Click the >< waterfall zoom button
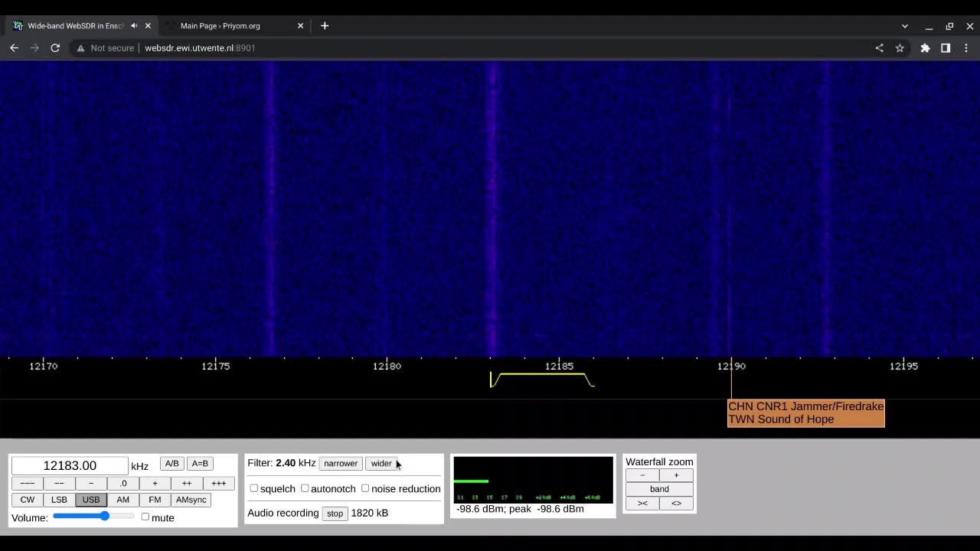This screenshot has width=980, height=551. pyautogui.click(x=642, y=503)
